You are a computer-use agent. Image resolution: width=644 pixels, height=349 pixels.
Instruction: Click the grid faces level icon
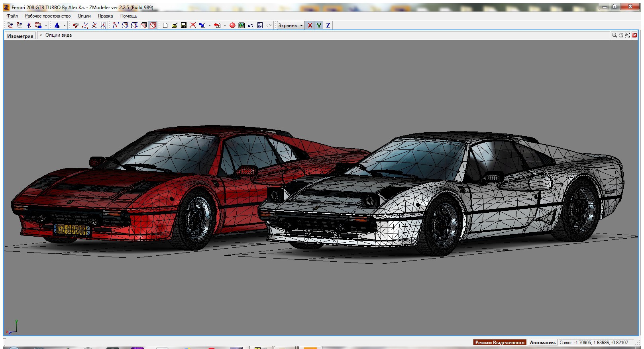click(103, 25)
